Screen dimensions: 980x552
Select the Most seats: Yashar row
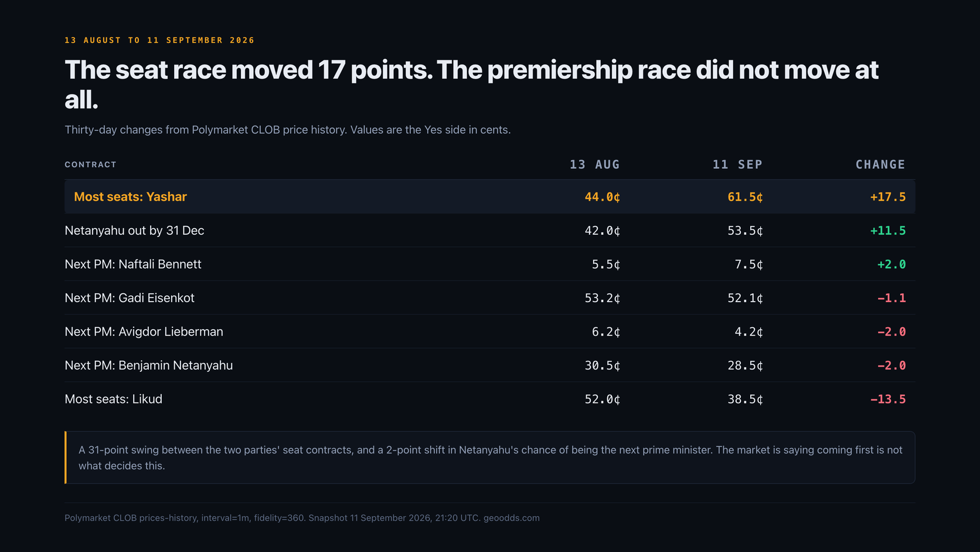pos(489,197)
